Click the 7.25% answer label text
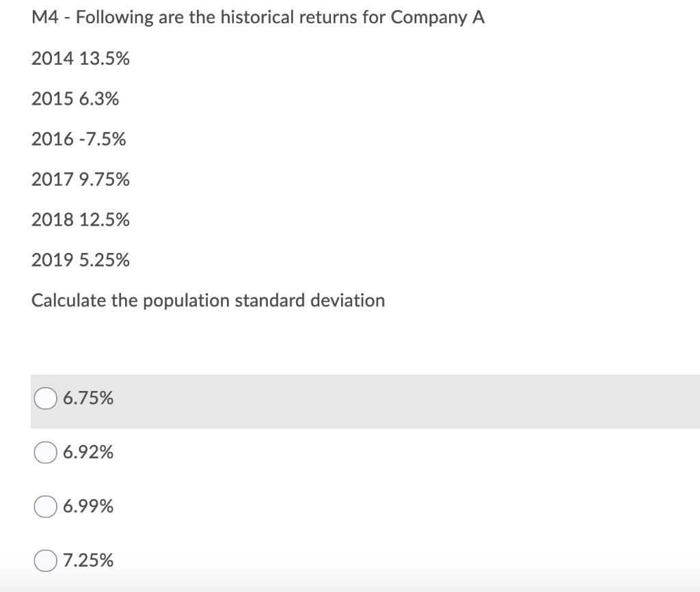The image size is (700, 592). (88, 561)
